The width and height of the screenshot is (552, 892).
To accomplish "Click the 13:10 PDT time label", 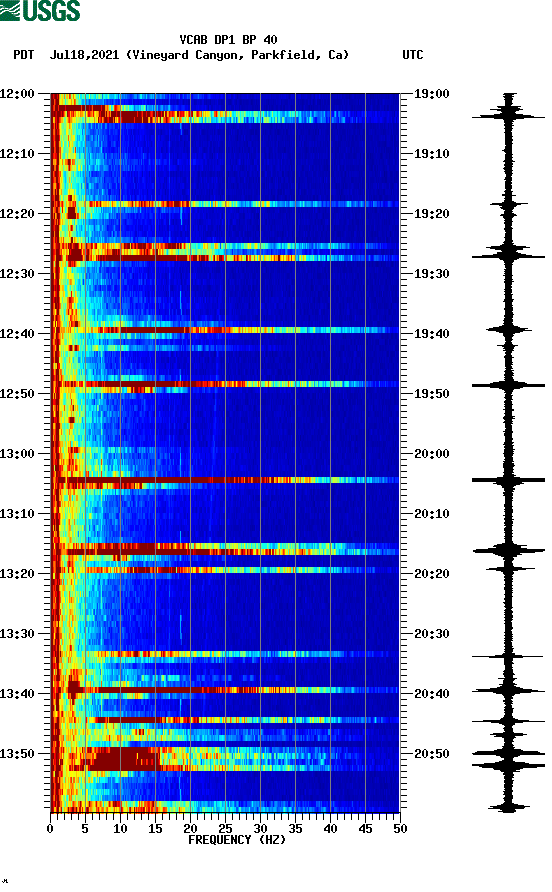I will [17, 514].
